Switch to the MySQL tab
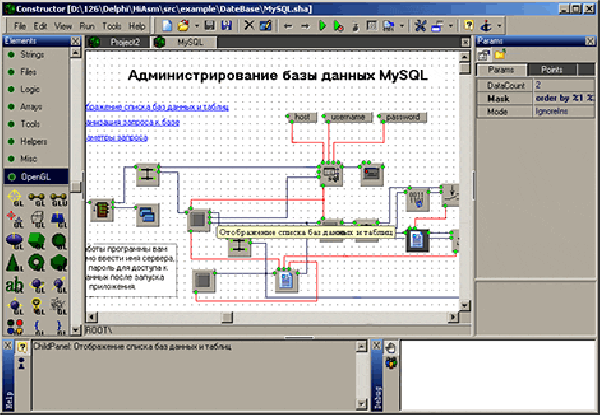 tap(184, 42)
